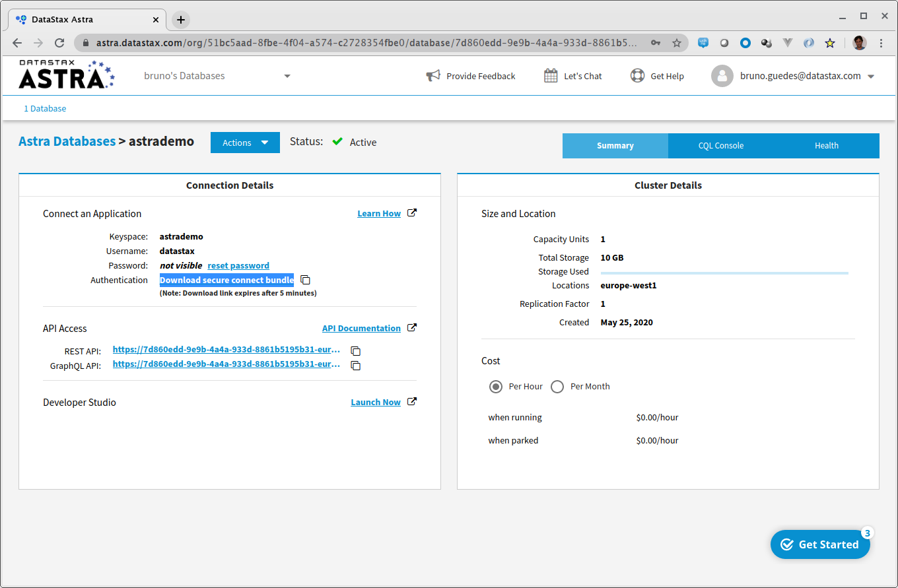Click the 10 GB total storage value

[x=612, y=258]
